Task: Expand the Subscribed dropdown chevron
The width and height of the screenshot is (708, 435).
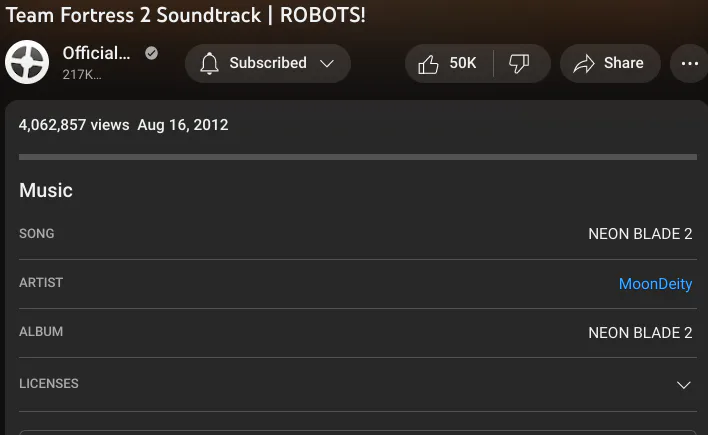Action: tap(327, 64)
